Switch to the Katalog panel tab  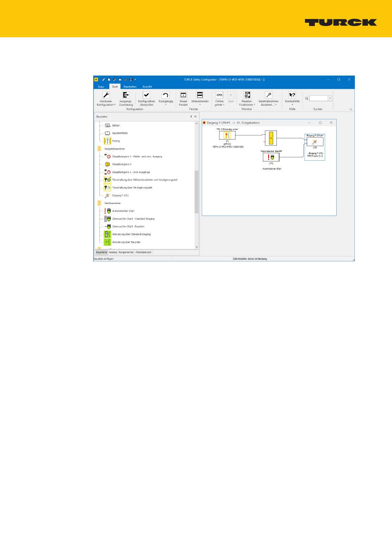point(113,252)
